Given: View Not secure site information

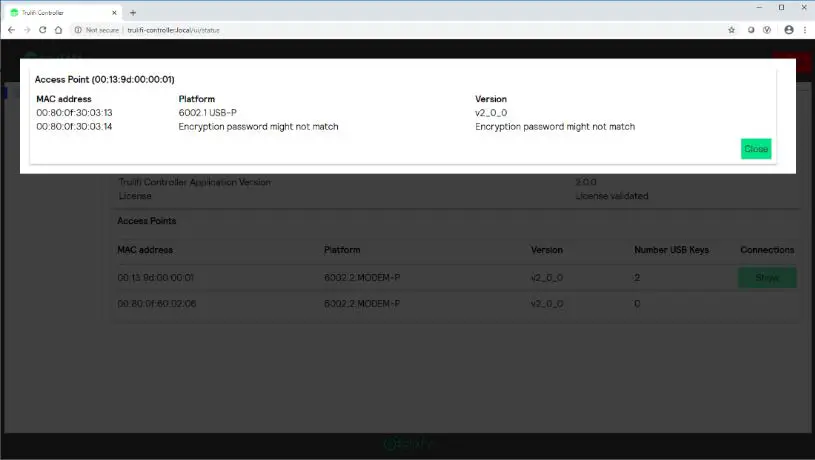Looking at the screenshot, I should pos(97,30).
